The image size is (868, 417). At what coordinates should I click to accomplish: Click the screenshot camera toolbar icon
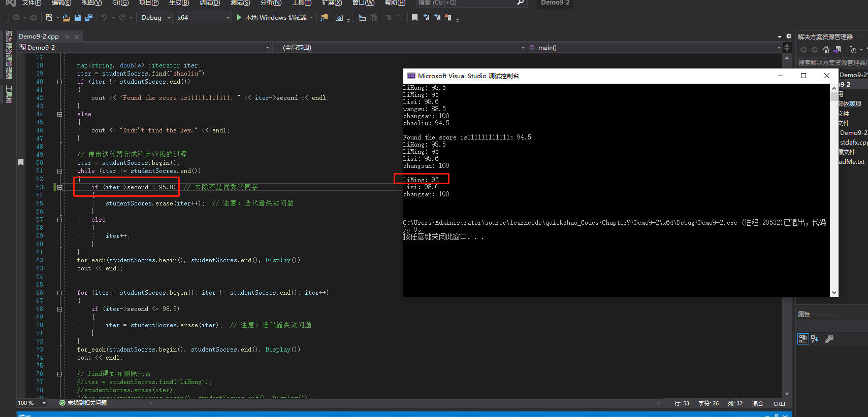[x=339, y=18]
